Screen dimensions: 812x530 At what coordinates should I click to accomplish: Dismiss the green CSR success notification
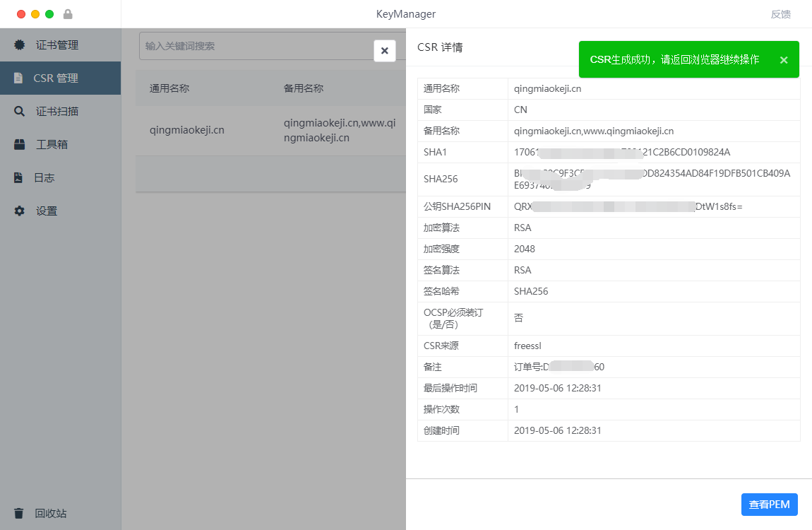[x=783, y=60]
